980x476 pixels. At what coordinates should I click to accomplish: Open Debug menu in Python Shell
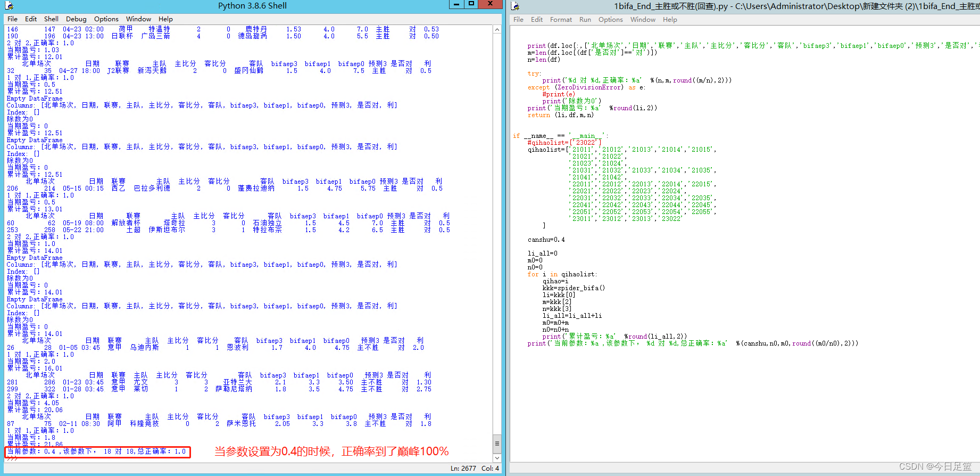(76, 19)
